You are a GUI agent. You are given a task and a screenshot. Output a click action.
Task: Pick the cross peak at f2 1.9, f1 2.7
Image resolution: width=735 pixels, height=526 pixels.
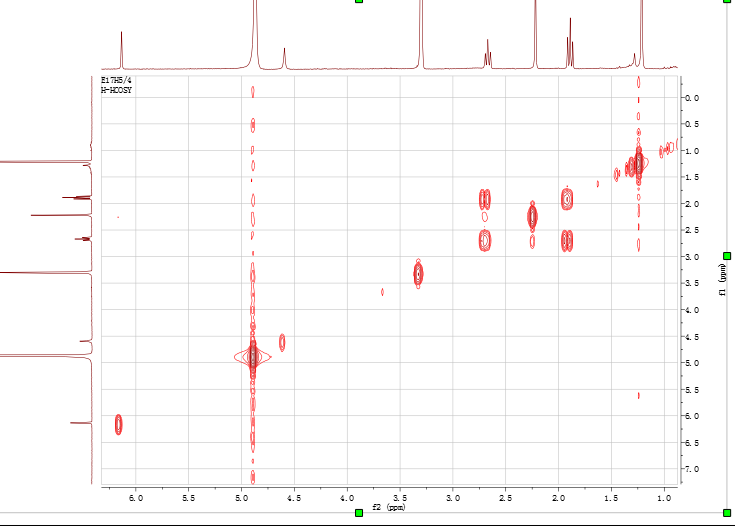tap(567, 240)
